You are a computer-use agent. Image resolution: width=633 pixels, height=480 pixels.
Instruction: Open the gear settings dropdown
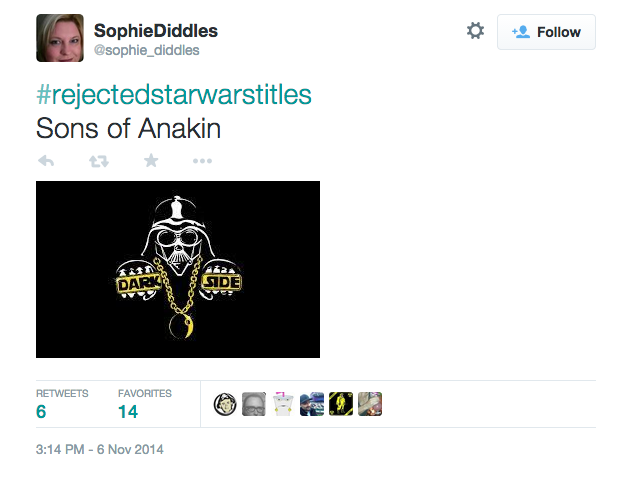pos(475,31)
